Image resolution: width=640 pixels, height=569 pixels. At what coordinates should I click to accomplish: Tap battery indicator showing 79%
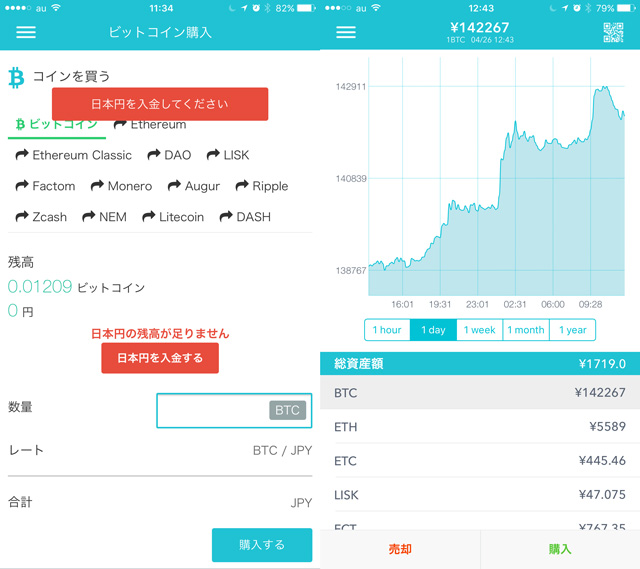626,8
